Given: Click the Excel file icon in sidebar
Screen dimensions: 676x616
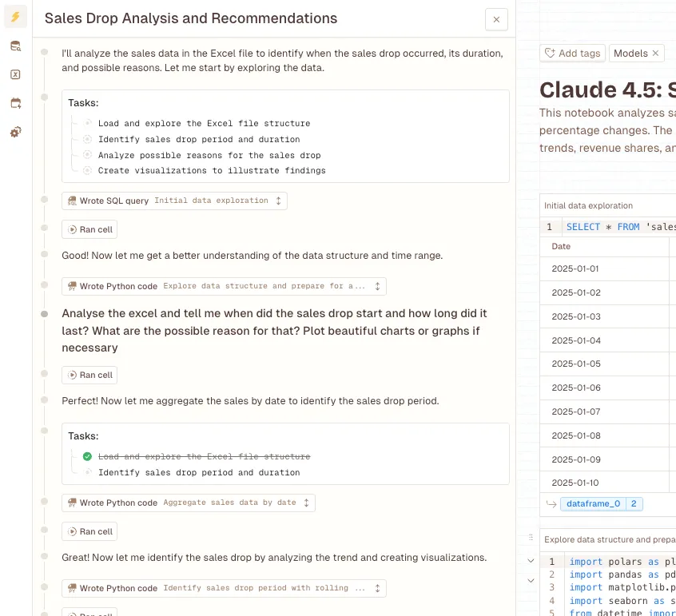Looking at the screenshot, I should (15, 74).
